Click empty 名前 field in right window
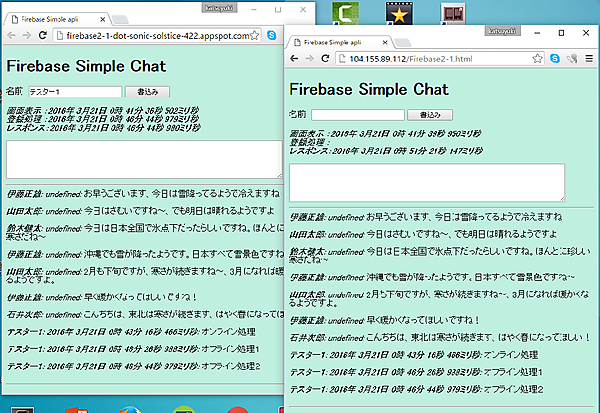The width and height of the screenshot is (600, 413). point(358,115)
